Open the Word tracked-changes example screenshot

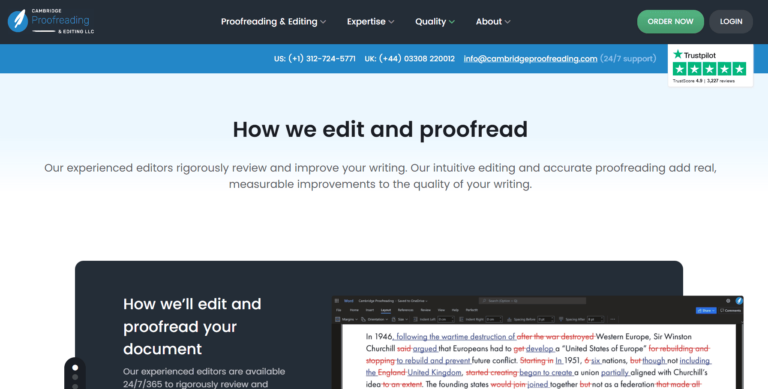[x=538, y=342]
